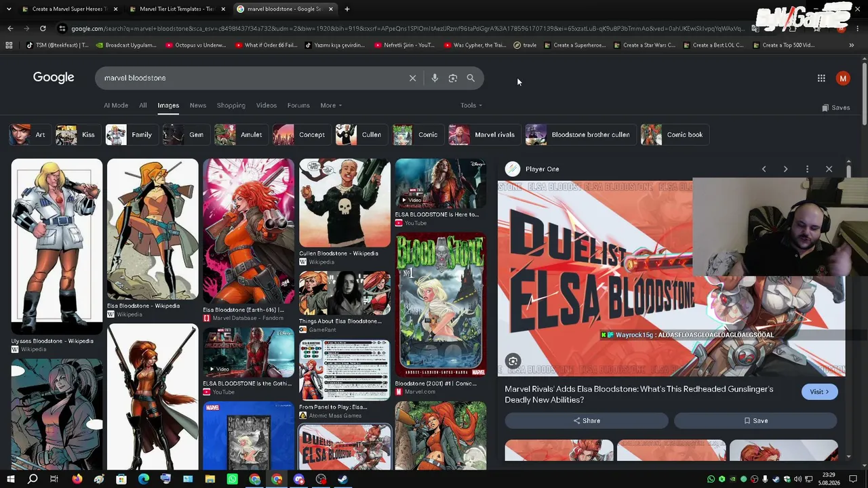Screen dimensions: 868x488
Task: Open the Windows Start menu
Action: pyautogui.click(x=10, y=479)
